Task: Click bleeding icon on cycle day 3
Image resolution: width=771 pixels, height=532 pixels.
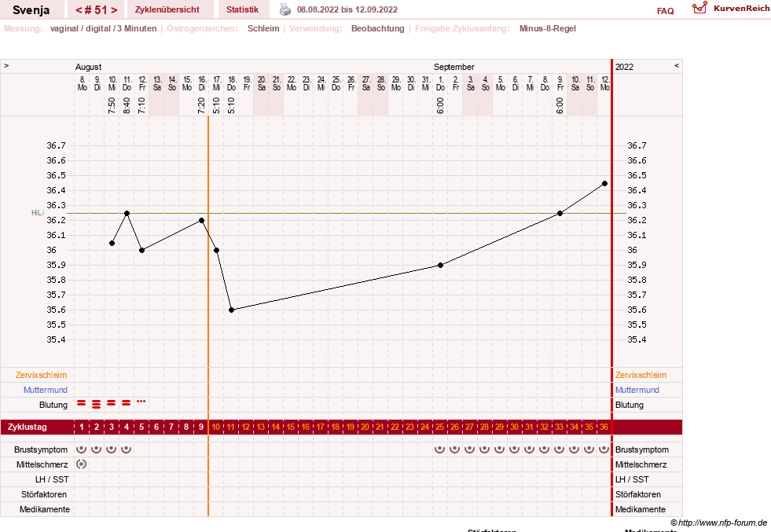Action: pyautogui.click(x=112, y=403)
